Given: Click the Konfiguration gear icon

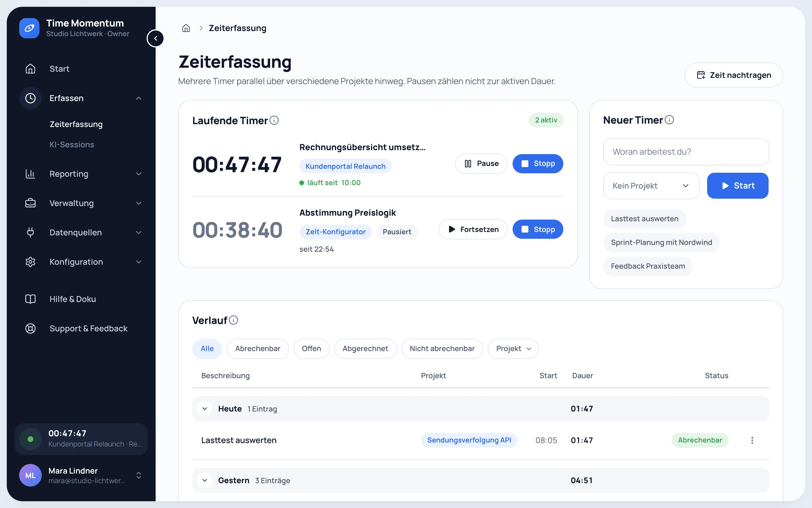Looking at the screenshot, I should [30, 262].
